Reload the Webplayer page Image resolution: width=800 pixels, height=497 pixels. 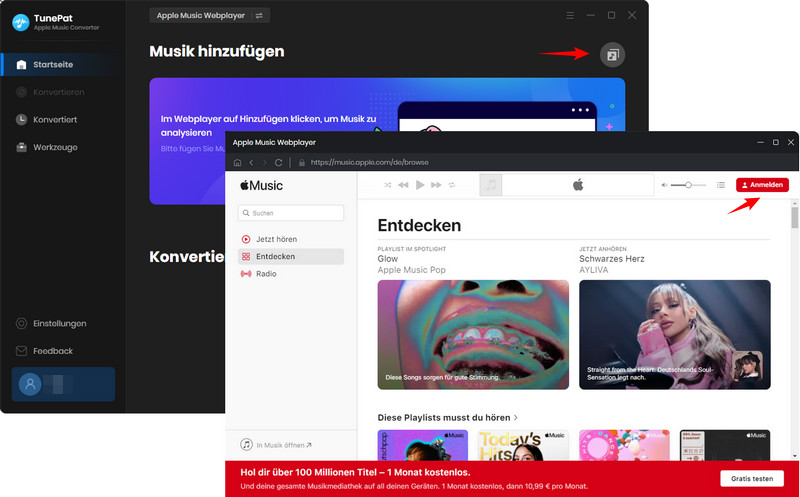pyautogui.click(x=279, y=163)
